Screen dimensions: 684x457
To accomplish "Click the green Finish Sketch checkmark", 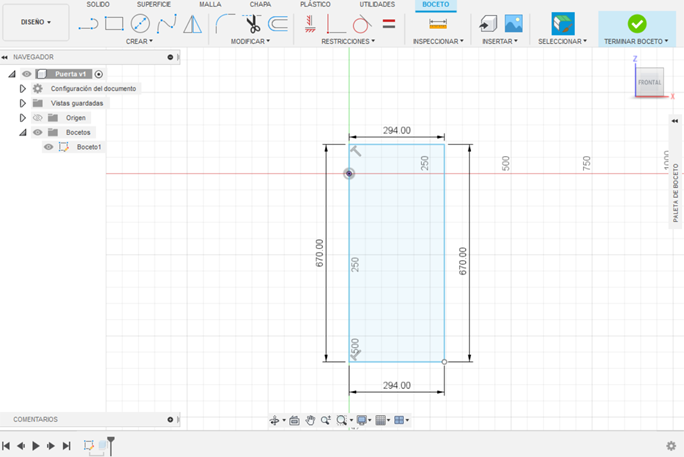I will click(x=637, y=24).
